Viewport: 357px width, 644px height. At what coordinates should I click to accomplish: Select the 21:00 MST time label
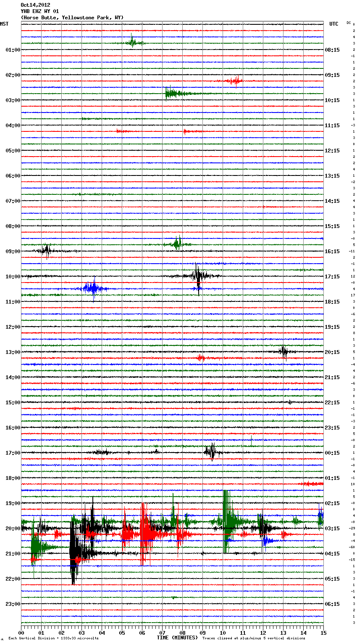point(13,554)
